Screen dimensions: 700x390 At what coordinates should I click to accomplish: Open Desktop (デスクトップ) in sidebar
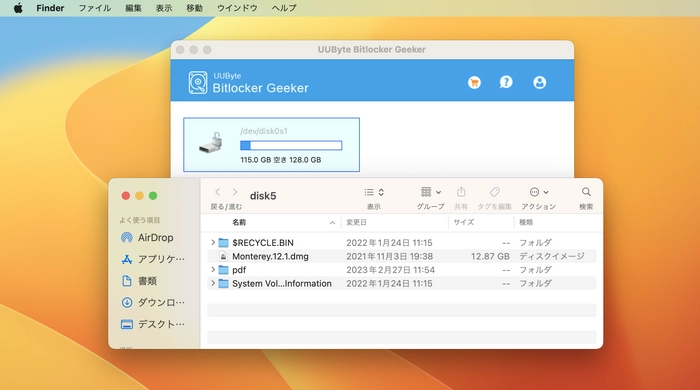click(x=153, y=324)
